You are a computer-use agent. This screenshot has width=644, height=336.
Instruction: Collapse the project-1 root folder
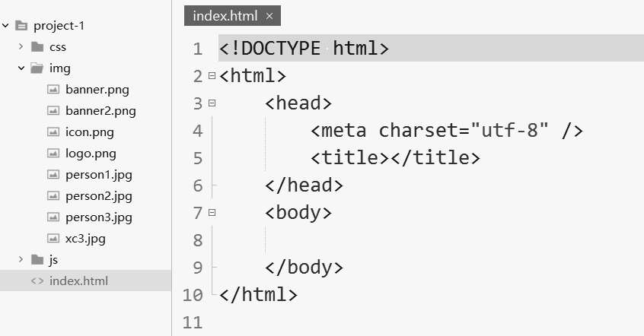[5, 25]
